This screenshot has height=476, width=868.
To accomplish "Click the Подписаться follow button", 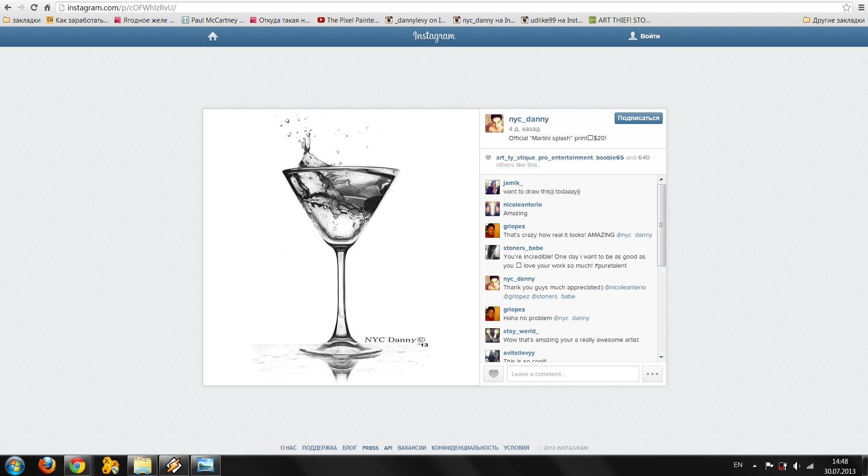I will (x=638, y=118).
